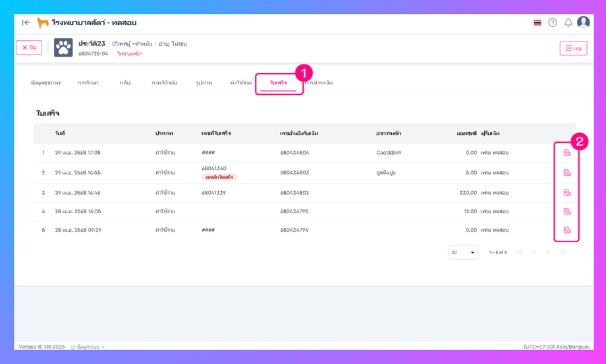Click the ขูดหินปูน symptom cell
Screen dimensions: 606x364
coord(386,172)
